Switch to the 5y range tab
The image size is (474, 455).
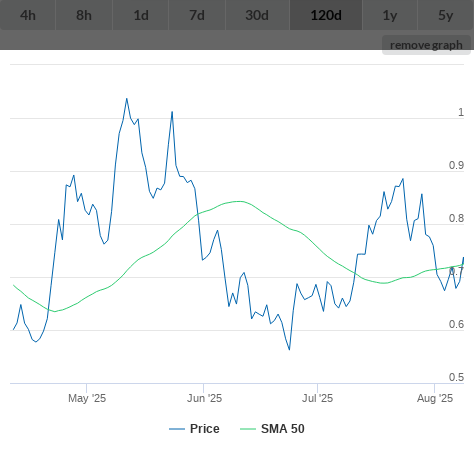(446, 15)
